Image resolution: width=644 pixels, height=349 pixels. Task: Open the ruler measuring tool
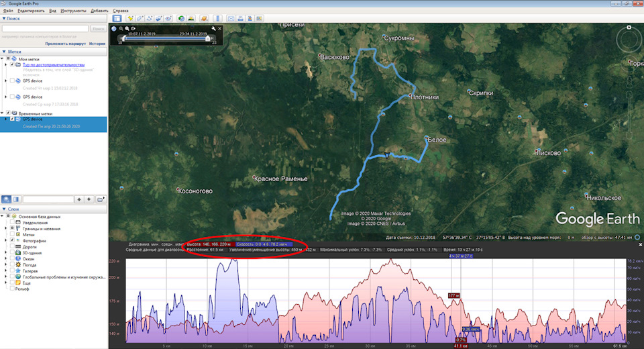(x=217, y=19)
